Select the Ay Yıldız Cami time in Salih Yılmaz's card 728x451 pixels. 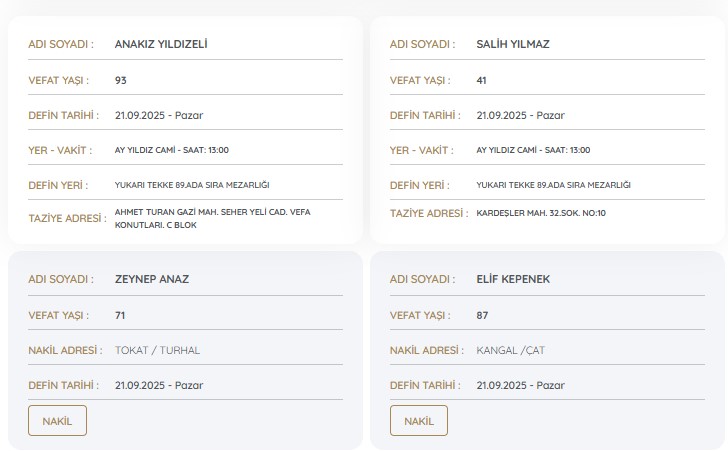click(x=533, y=150)
